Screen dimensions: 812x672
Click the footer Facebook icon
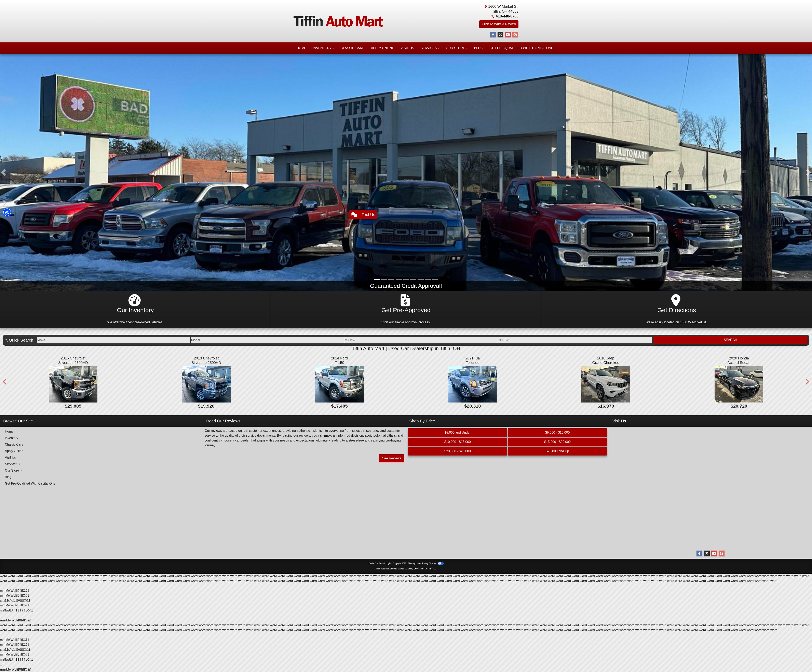(699, 553)
